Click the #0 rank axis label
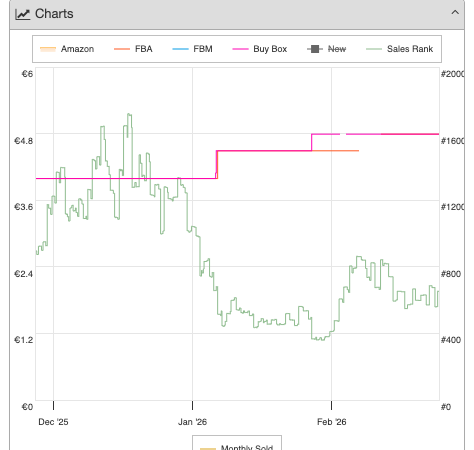Image resolution: width=474 pixels, height=450 pixels. (446, 407)
